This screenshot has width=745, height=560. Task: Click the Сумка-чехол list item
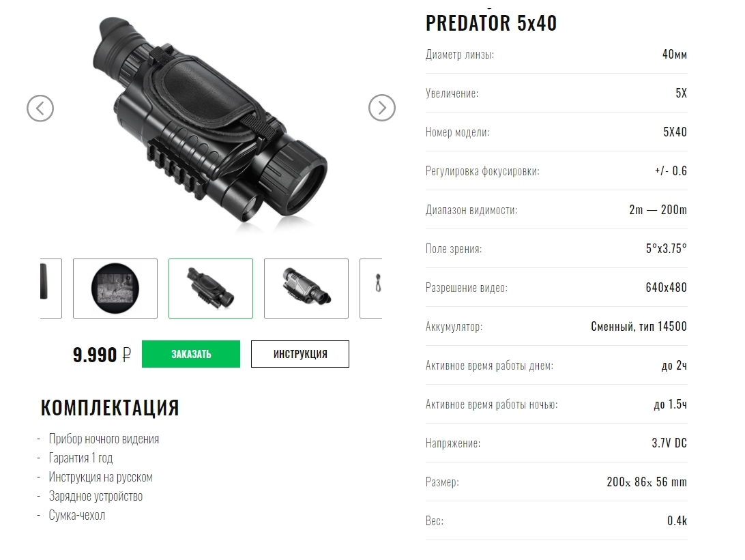click(77, 515)
